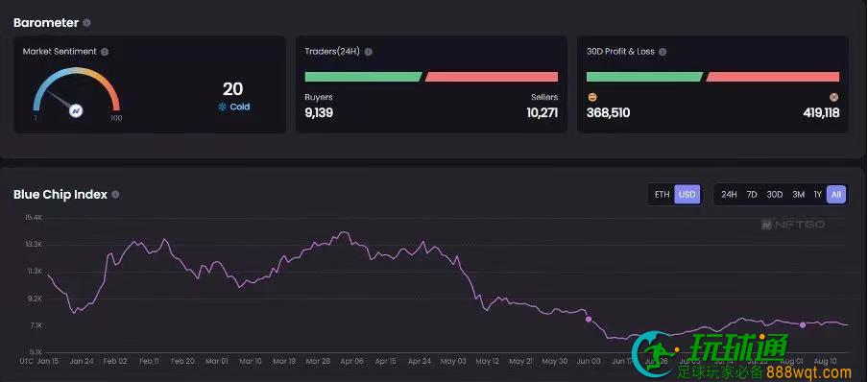Click the Jan 15 x-axis date label
This screenshot has width=868, height=382.
[x=48, y=361]
